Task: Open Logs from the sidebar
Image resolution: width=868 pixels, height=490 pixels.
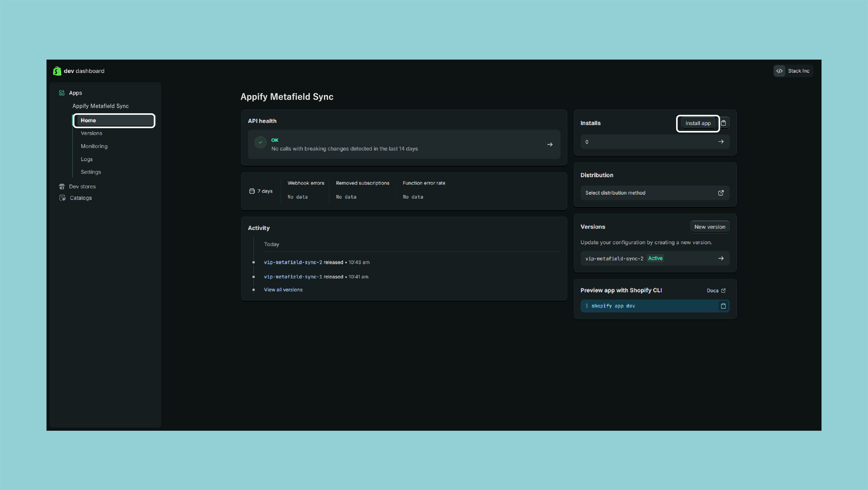Action: (86, 159)
